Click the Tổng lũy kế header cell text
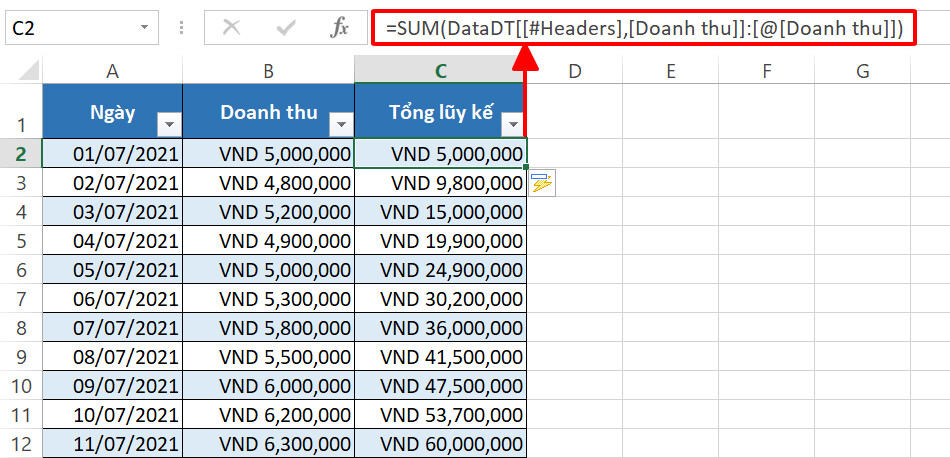 point(440,113)
